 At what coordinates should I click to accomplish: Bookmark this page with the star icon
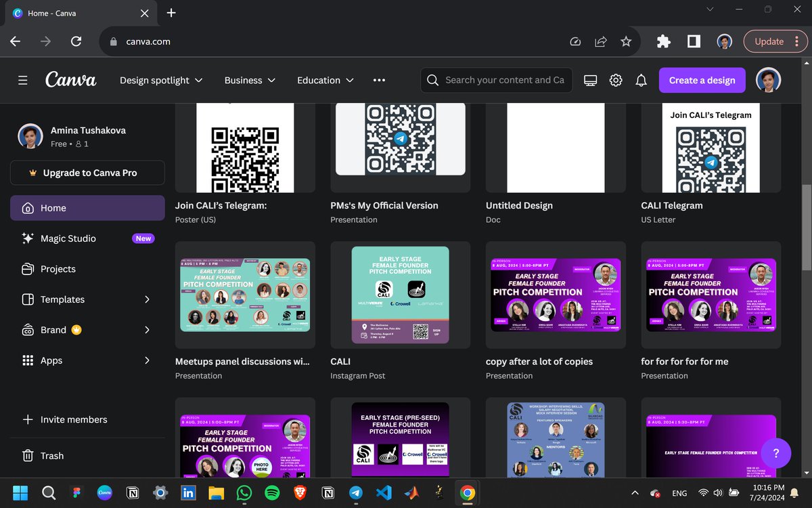[626, 41]
